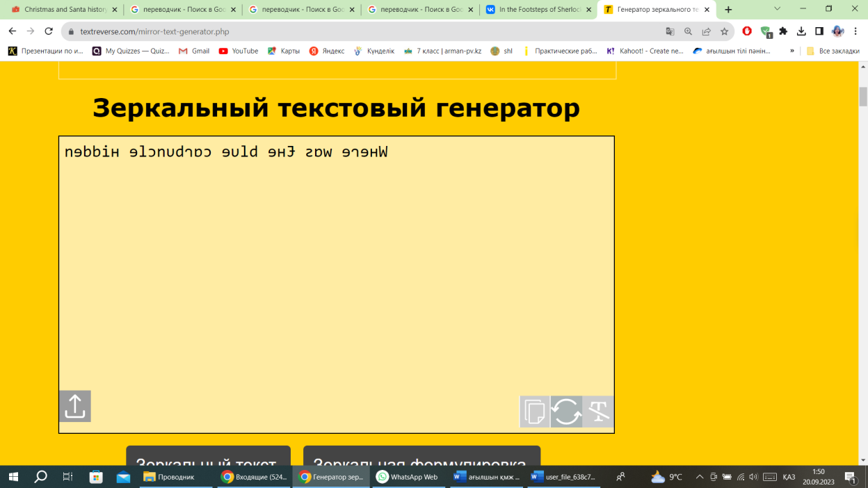Show hidden system tray icons
The width and height of the screenshot is (868, 488).
click(x=700, y=477)
